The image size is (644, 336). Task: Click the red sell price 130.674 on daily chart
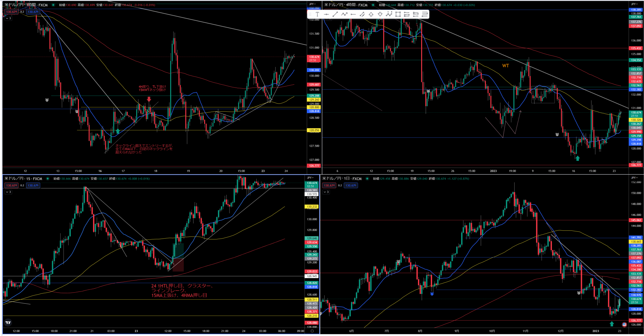[329, 185]
